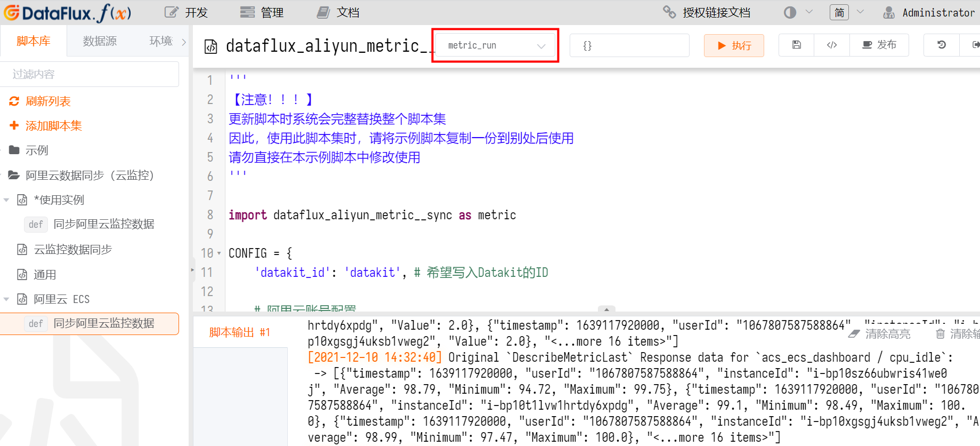980x446 pixels.
Task: Open the 文档 docs menu
Action: [338, 12]
